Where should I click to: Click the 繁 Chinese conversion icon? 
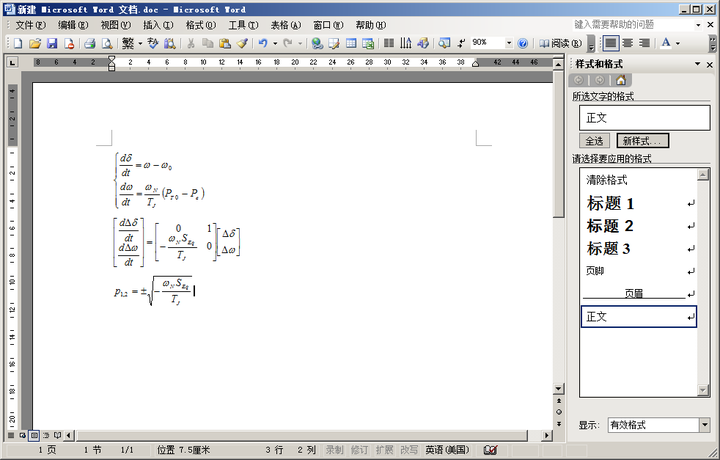[x=128, y=43]
